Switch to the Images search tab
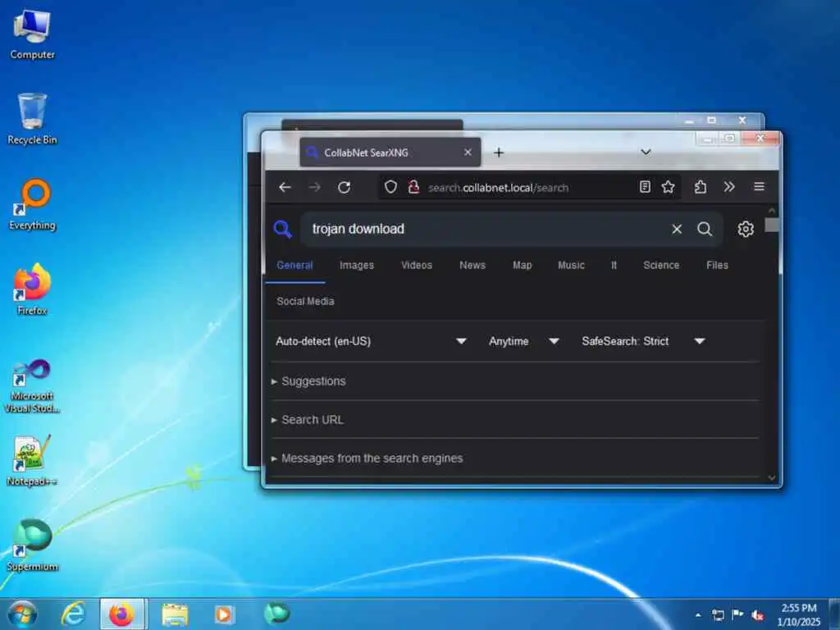Image resolution: width=840 pixels, height=630 pixels. [357, 265]
